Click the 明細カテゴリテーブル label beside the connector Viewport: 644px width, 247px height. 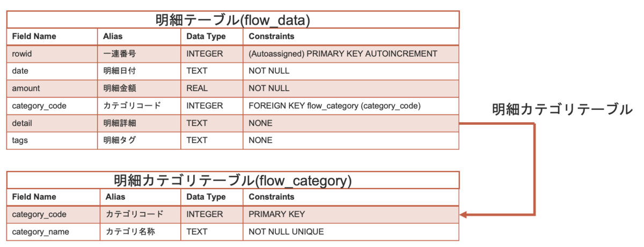[562, 110]
